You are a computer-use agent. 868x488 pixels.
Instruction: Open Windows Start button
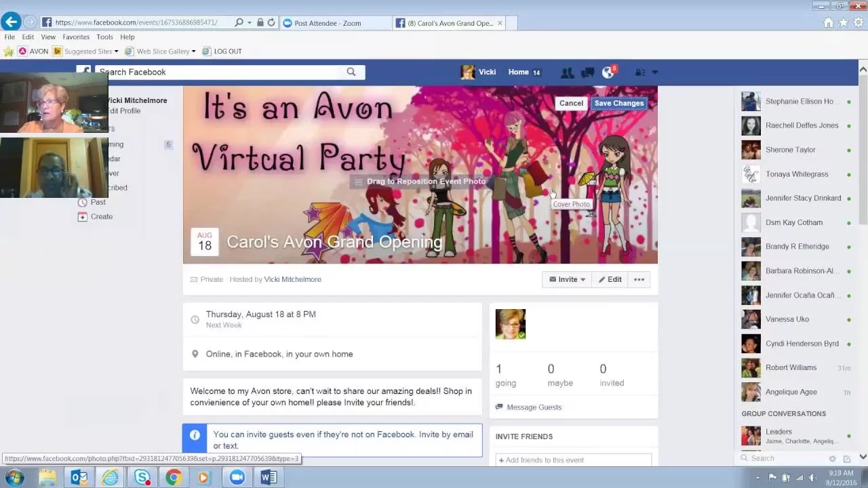(x=14, y=477)
